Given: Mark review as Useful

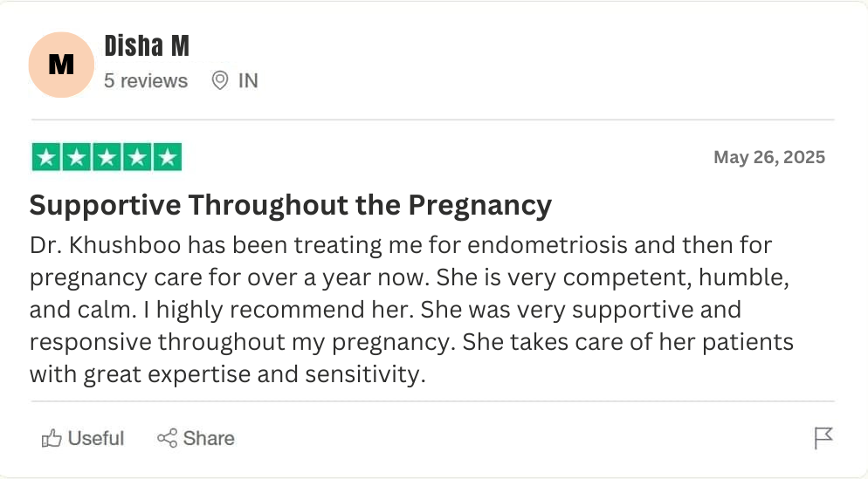Looking at the screenshot, I should [x=96, y=438].
